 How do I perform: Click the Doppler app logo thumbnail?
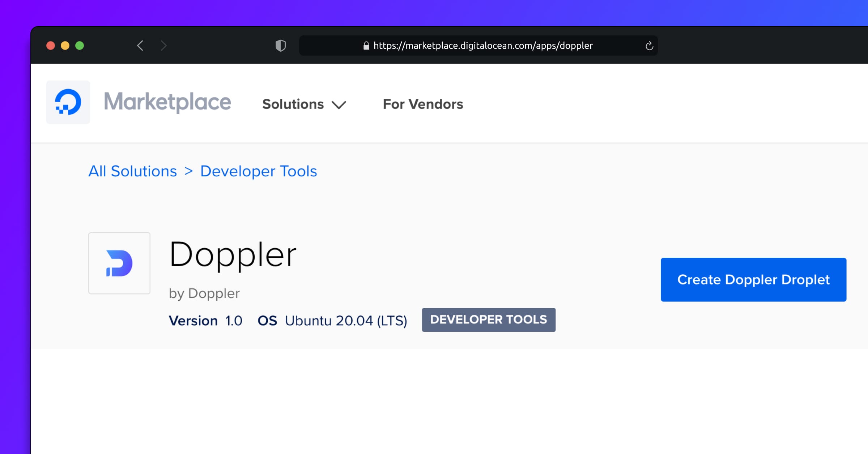pyautogui.click(x=119, y=263)
